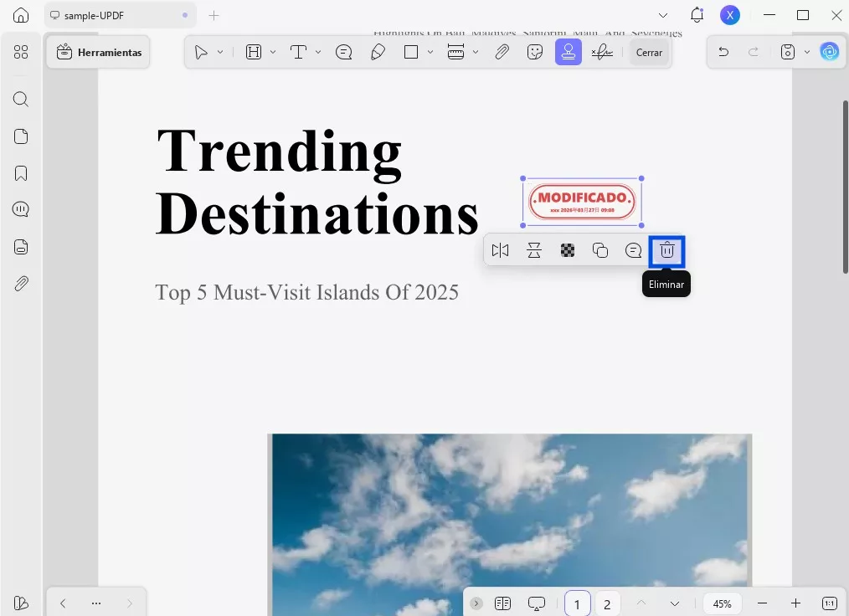Toggle the eraser tool
Screen dimensions: 849x616
coord(378,52)
